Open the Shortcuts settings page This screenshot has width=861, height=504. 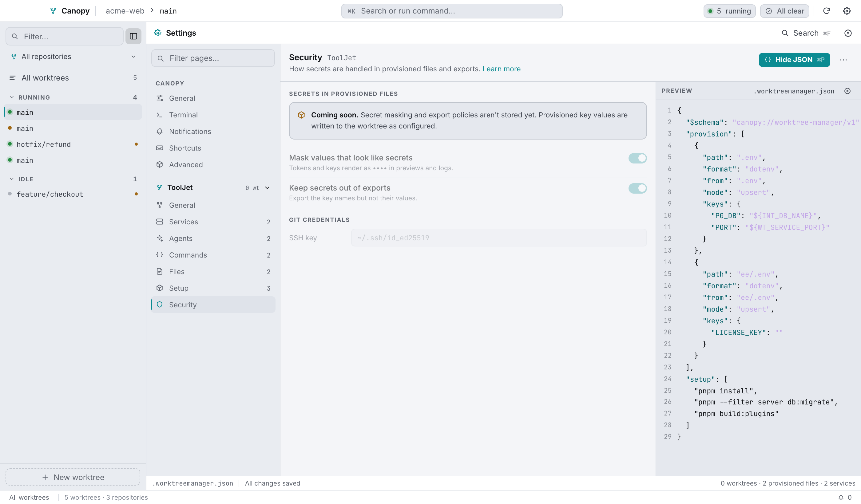point(213,148)
